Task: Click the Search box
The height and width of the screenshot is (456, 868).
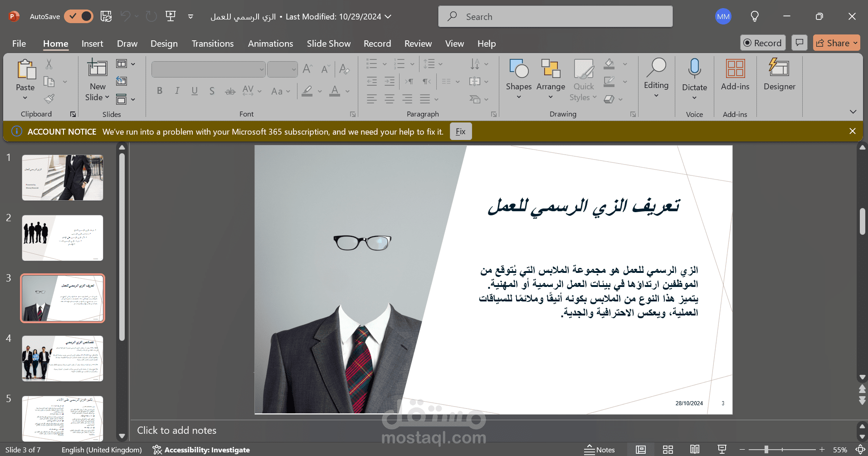Action: pos(555,17)
